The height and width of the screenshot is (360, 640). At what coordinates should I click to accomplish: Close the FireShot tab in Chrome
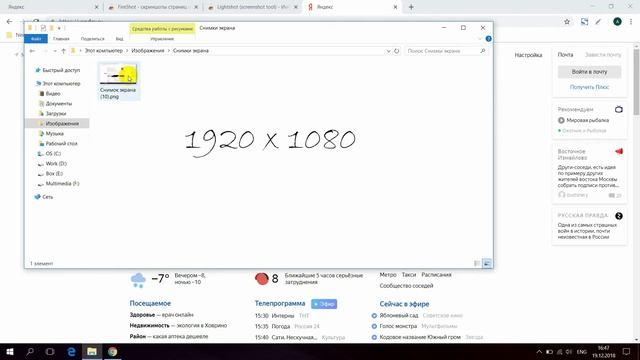point(196,7)
